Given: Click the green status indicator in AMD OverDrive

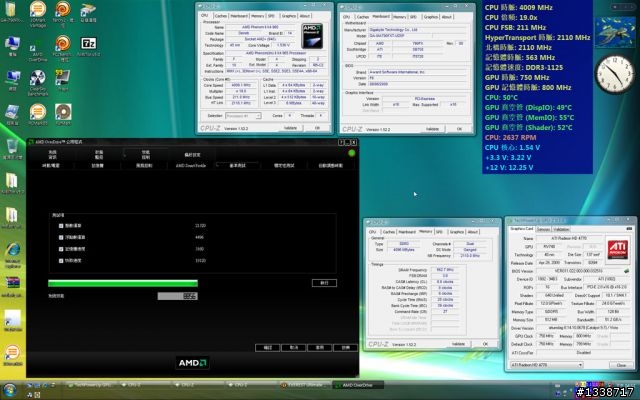Looking at the screenshot, I should [x=351, y=153].
